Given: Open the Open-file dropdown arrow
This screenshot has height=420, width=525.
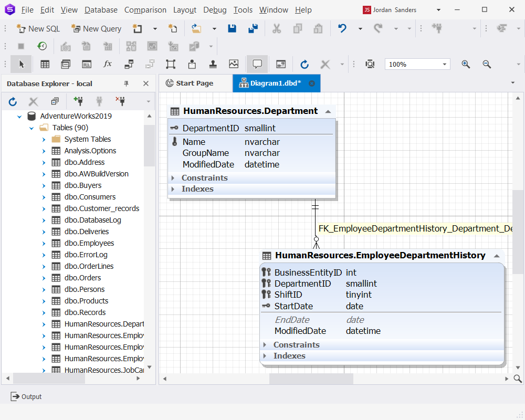Looking at the screenshot, I should (214, 29).
